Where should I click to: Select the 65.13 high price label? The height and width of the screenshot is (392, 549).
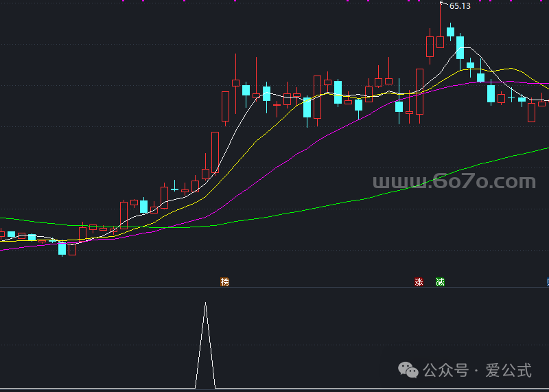pos(460,6)
